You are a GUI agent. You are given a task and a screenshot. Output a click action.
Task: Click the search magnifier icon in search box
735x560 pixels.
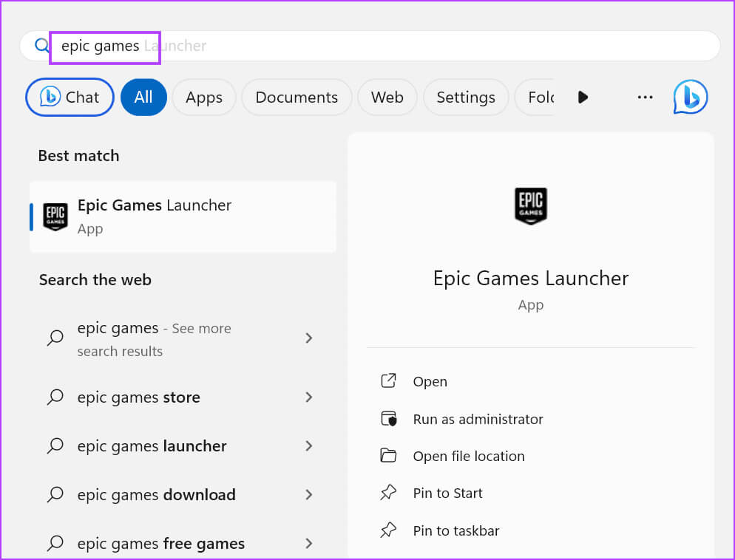click(42, 46)
